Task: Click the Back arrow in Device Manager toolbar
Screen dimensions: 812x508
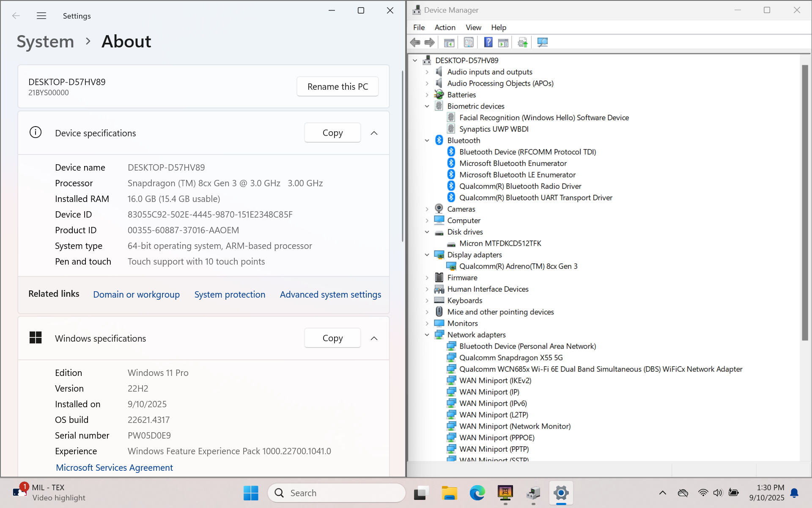Action: [415, 42]
